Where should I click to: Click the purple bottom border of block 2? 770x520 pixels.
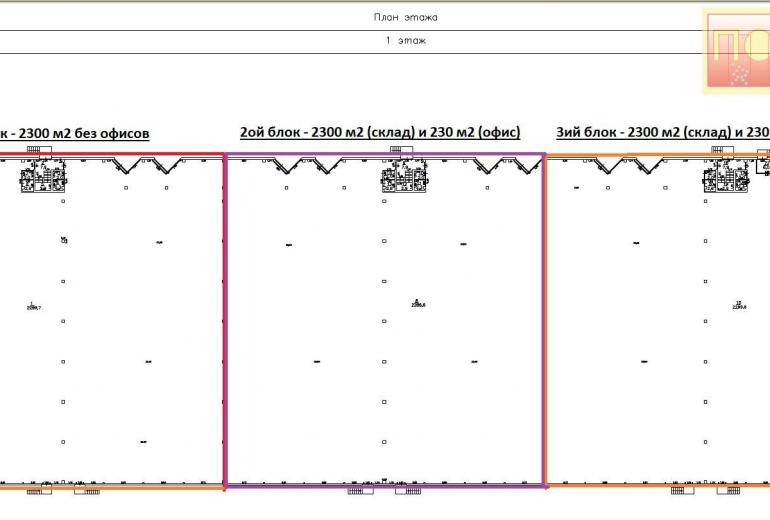click(x=385, y=486)
